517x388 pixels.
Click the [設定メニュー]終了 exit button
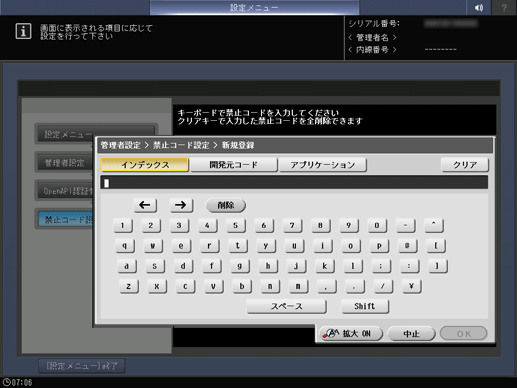[82, 366]
